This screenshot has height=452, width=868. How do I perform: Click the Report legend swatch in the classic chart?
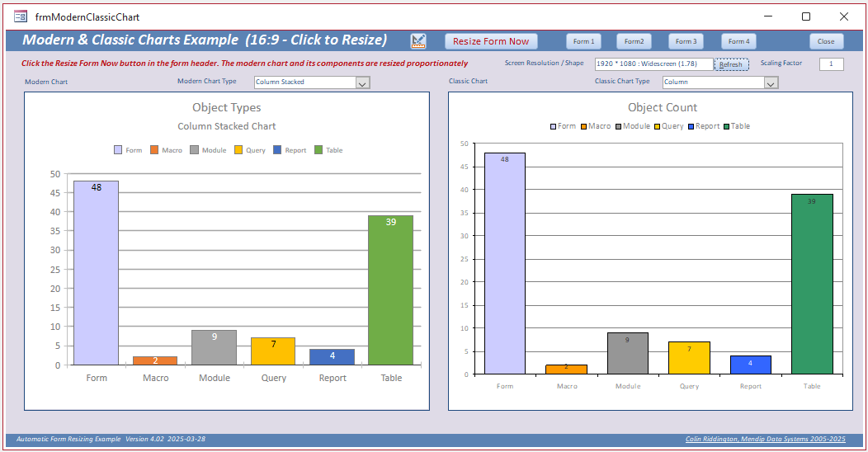tap(691, 127)
